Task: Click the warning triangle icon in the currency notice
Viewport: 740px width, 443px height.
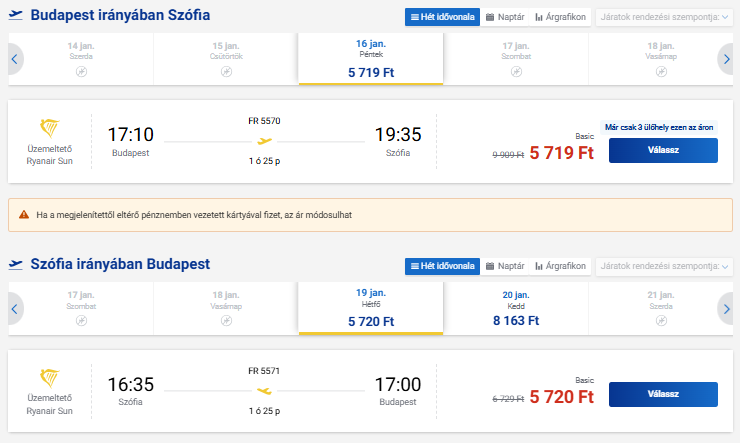Action: coord(22,215)
